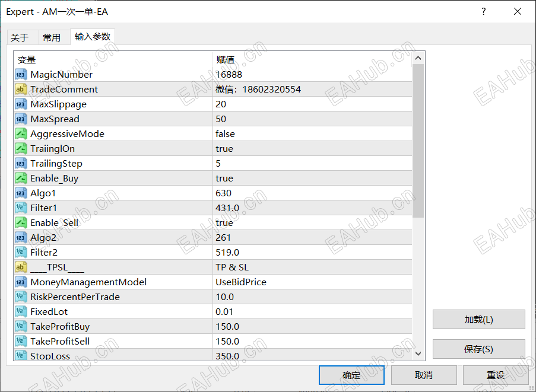Click the MagicNumber integer type icon
This screenshot has width=536, height=392.
pos(21,75)
